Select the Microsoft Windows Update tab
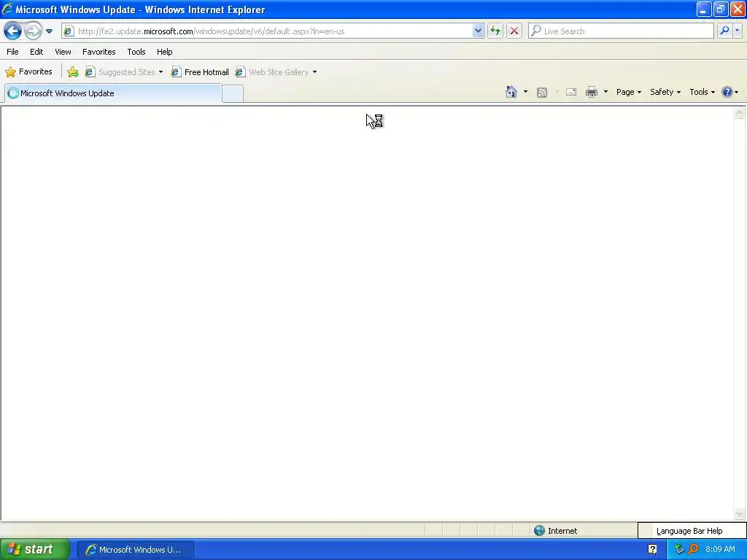Viewport: 747px width, 560px height. click(113, 93)
